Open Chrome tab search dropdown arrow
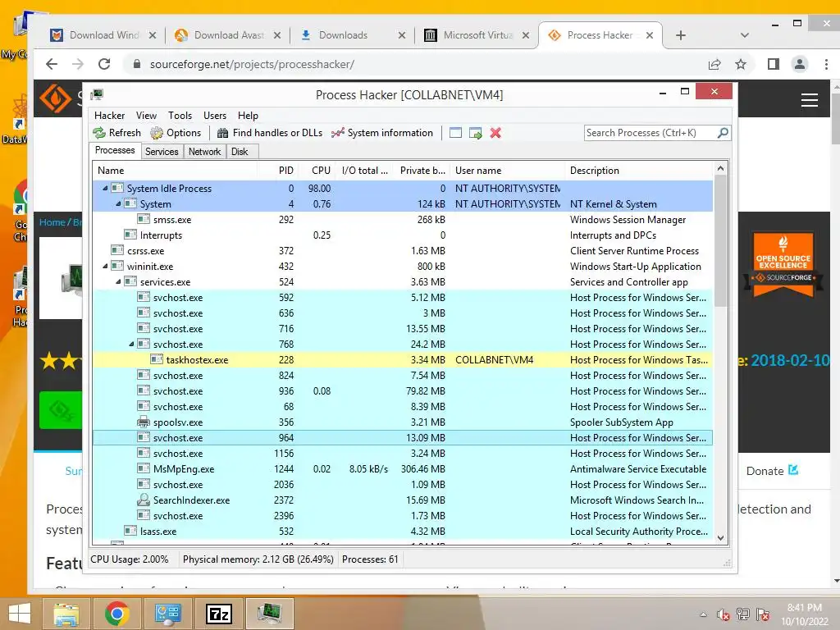 pyautogui.click(x=744, y=35)
